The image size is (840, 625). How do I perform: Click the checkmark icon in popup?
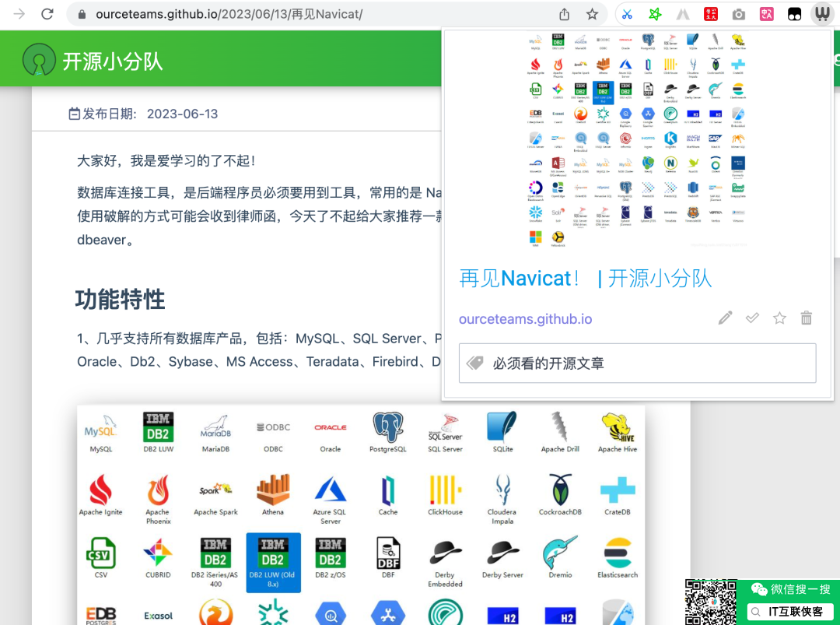click(752, 318)
